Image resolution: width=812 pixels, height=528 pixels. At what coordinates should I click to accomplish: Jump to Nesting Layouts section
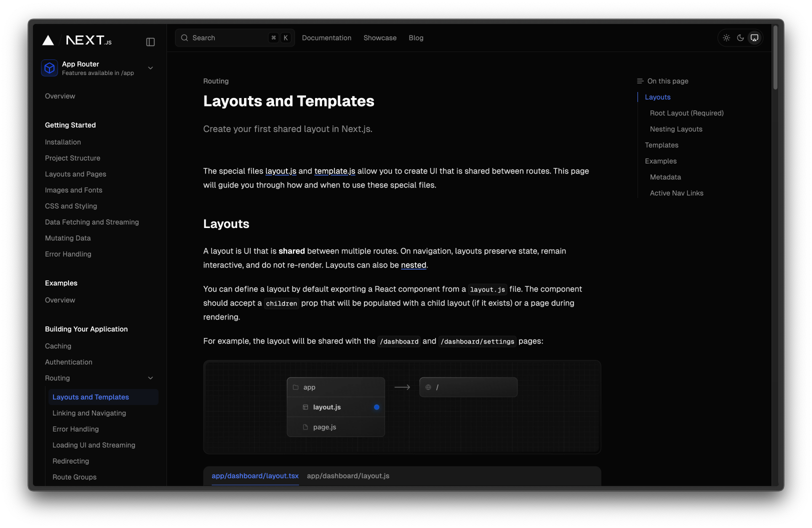point(676,129)
